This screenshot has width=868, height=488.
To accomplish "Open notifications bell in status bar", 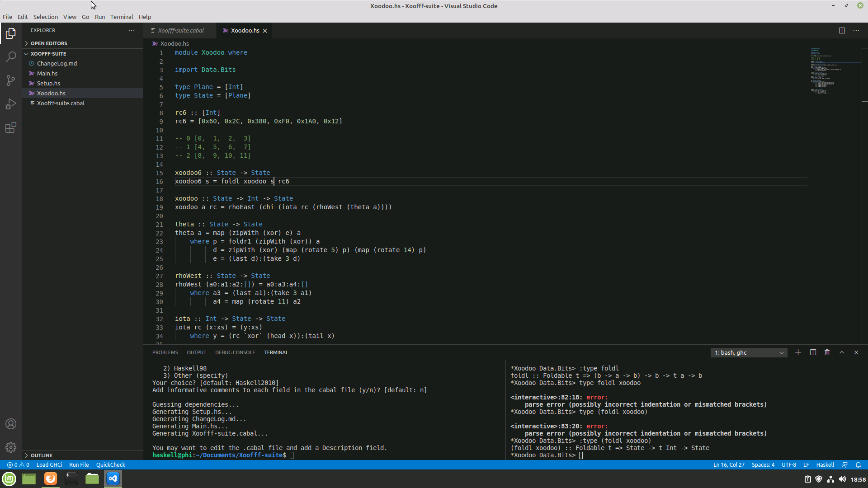I will click(858, 465).
